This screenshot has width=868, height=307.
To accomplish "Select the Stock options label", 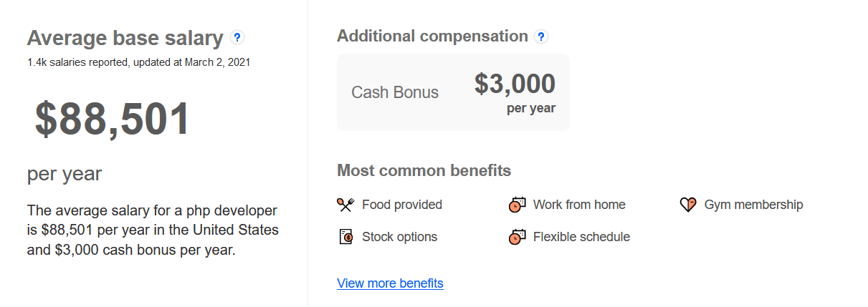I will [399, 236].
